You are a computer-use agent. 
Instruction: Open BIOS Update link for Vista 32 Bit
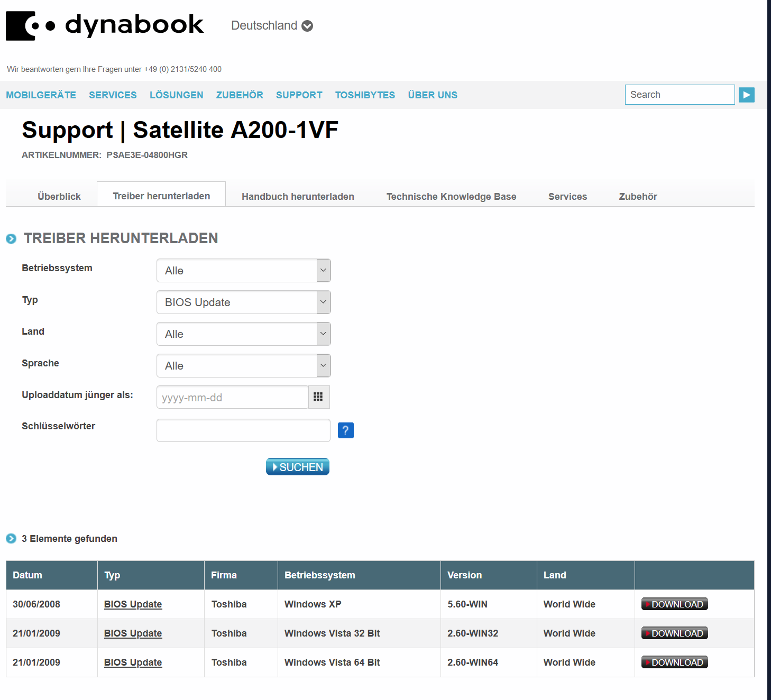133,633
